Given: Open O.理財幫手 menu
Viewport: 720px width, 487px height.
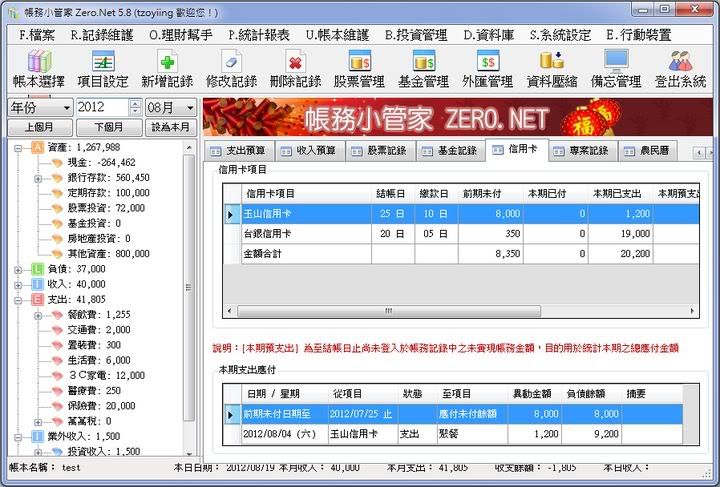Looking at the screenshot, I should [181, 35].
